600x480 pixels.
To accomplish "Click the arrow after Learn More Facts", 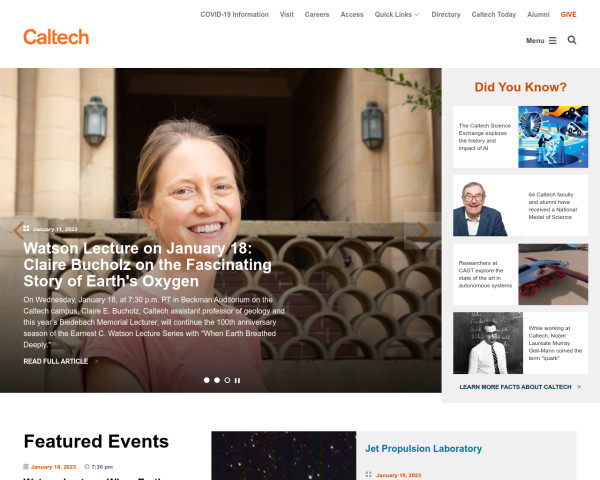I will click(579, 387).
